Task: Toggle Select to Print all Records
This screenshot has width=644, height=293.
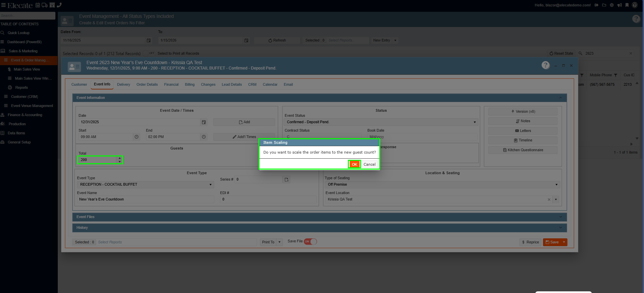Action: pyautogui.click(x=151, y=53)
